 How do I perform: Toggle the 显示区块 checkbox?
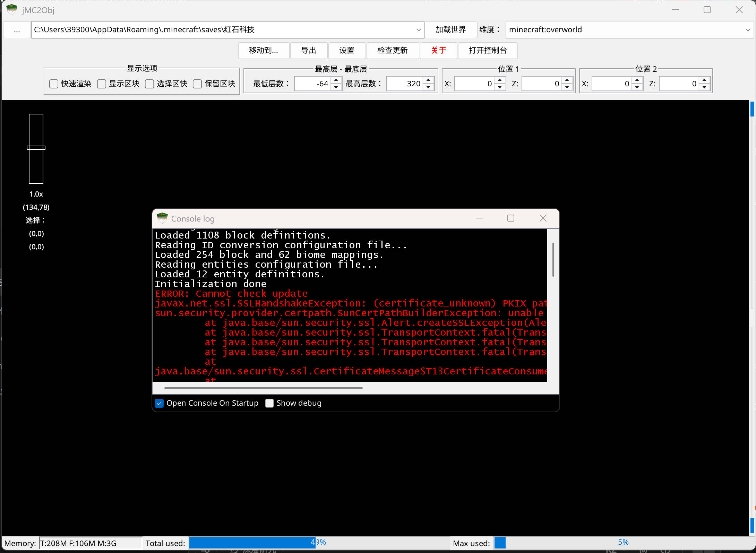[102, 84]
